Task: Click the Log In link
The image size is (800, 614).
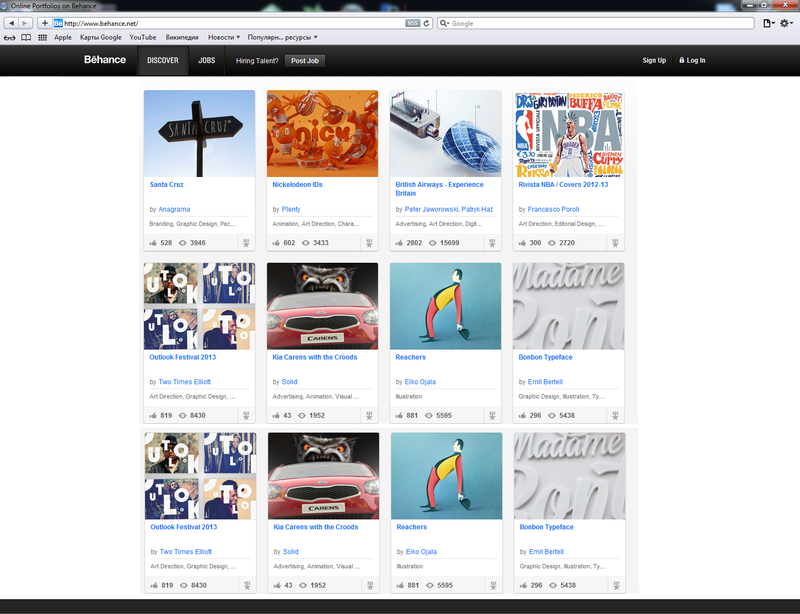Action: [696, 60]
